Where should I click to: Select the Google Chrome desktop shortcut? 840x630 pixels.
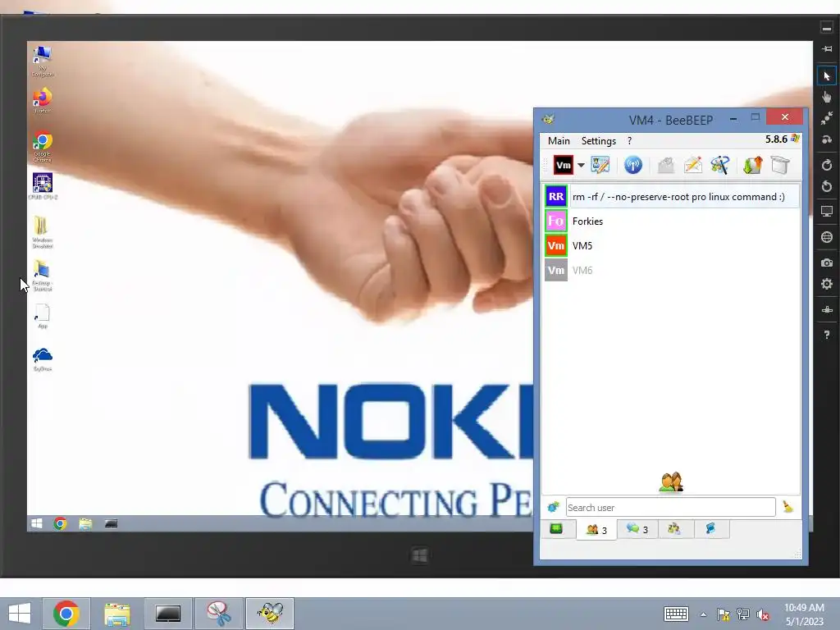[x=43, y=146]
